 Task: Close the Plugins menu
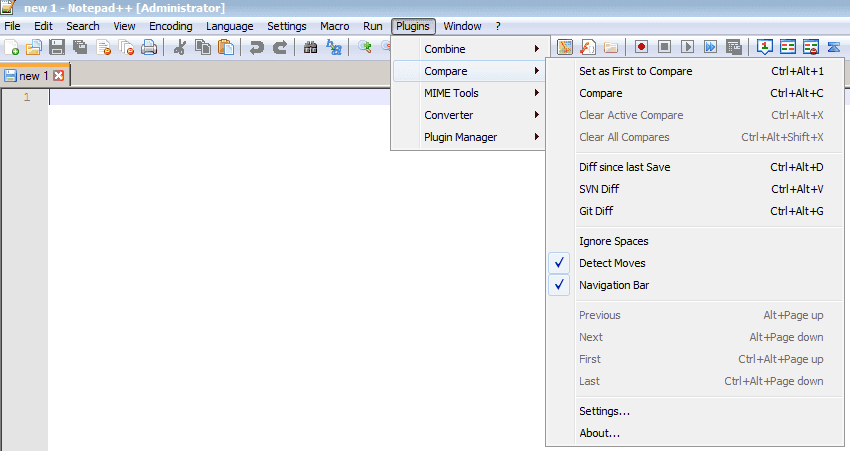pyautogui.click(x=413, y=26)
